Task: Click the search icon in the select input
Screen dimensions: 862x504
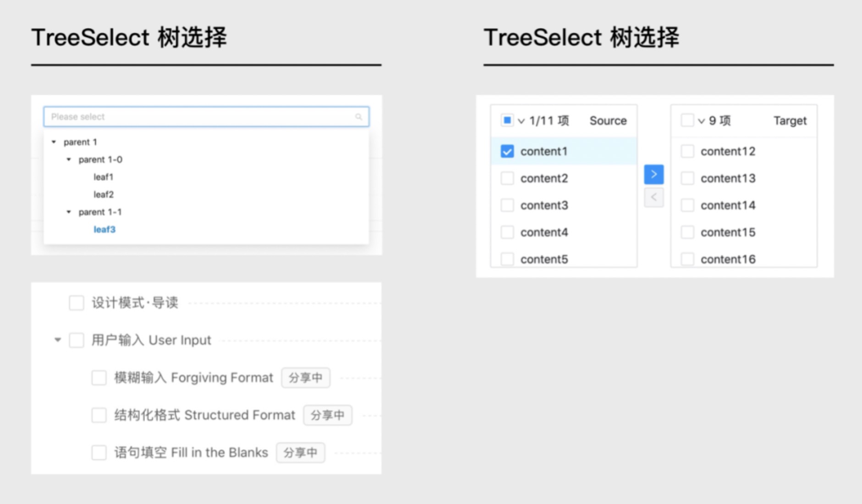Action: pos(359,117)
